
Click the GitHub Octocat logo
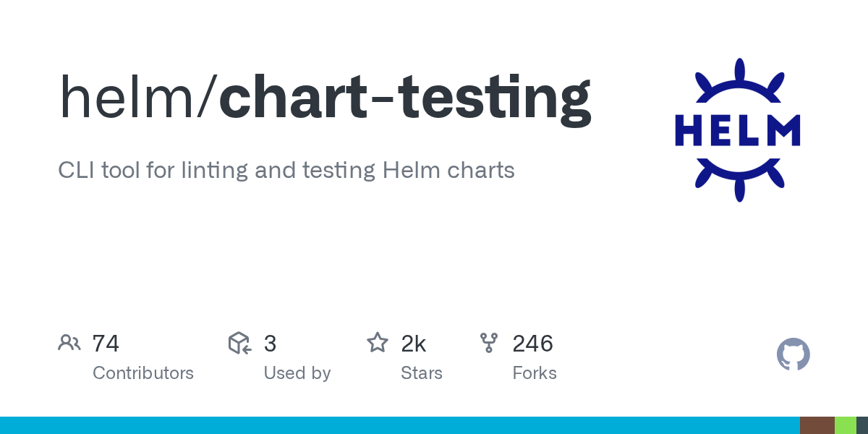tap(793, 354)
